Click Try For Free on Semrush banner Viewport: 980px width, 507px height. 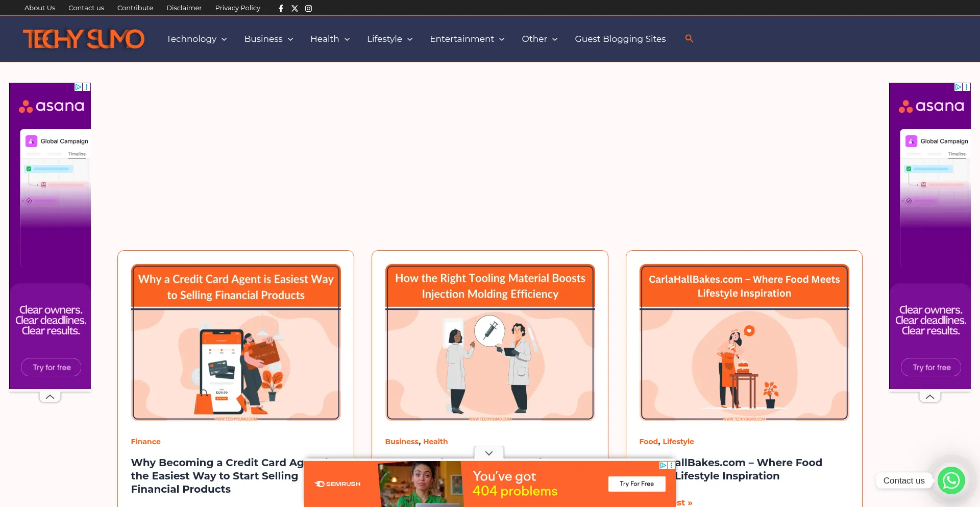[636, 484]
